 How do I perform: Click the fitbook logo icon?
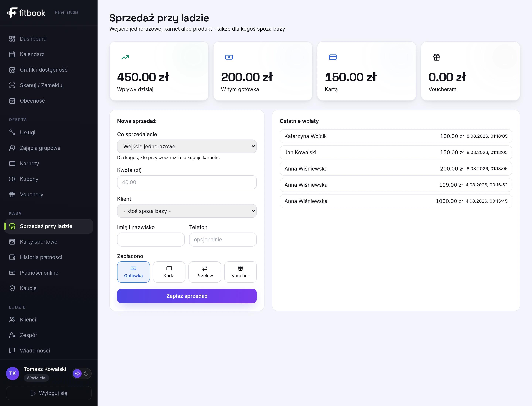point(12,13)
